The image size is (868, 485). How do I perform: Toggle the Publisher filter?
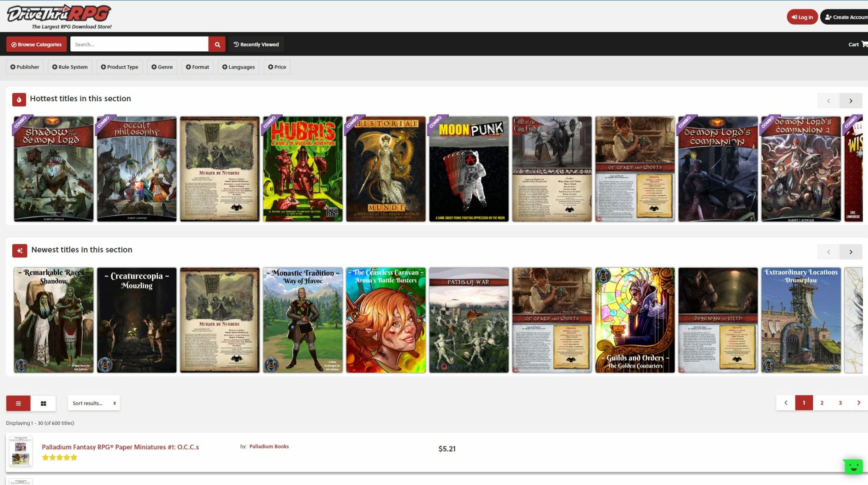point(25,67)
